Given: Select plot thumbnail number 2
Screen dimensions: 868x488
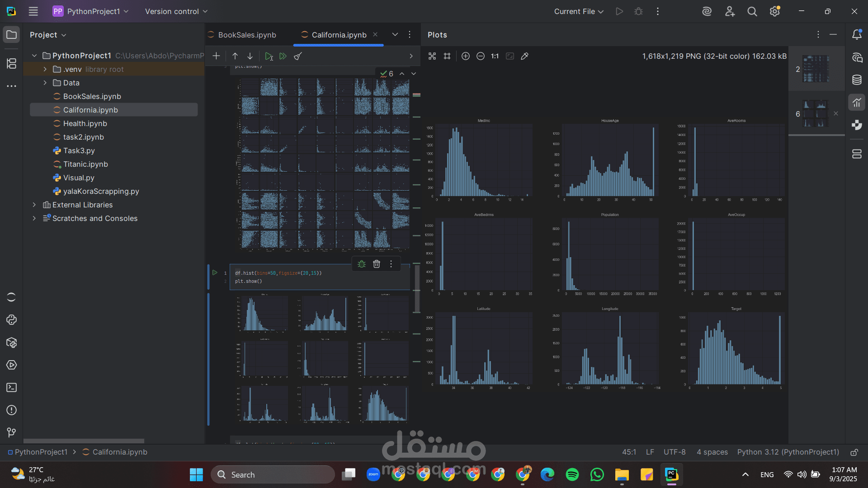Looking at the screenshot, I should (x=816, y=69).
